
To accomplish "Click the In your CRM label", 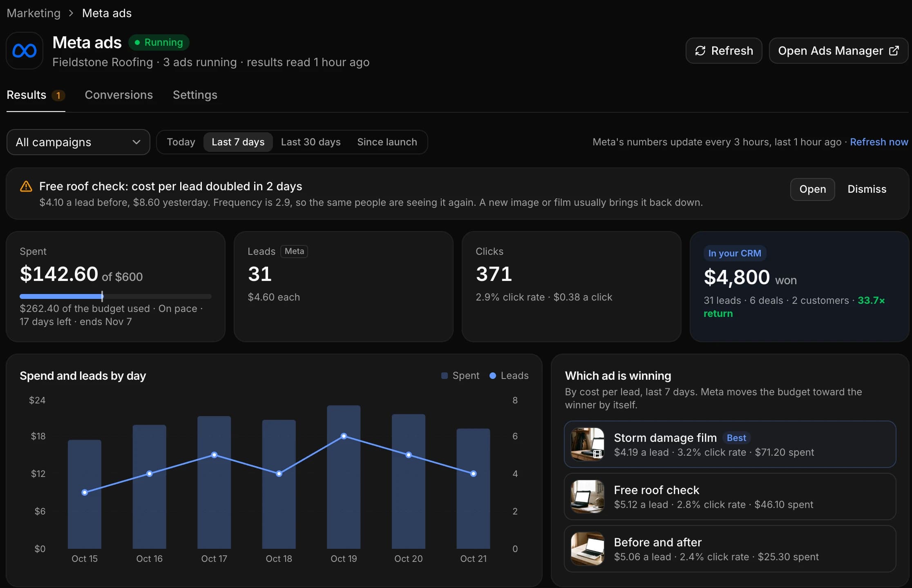I will click(x=735, y=253).
